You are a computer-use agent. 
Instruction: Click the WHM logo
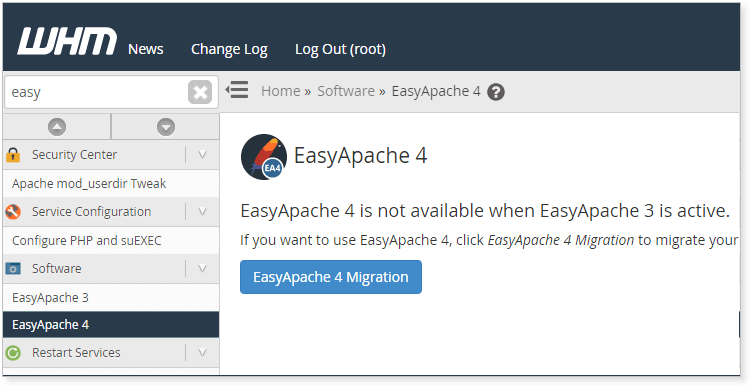[67, 42]
